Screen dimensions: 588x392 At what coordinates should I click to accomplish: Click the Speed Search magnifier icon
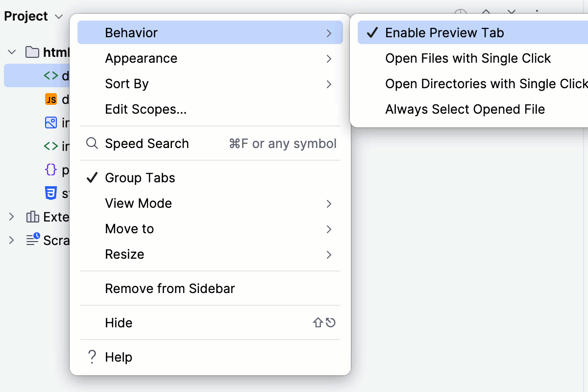tap(92, 143)
